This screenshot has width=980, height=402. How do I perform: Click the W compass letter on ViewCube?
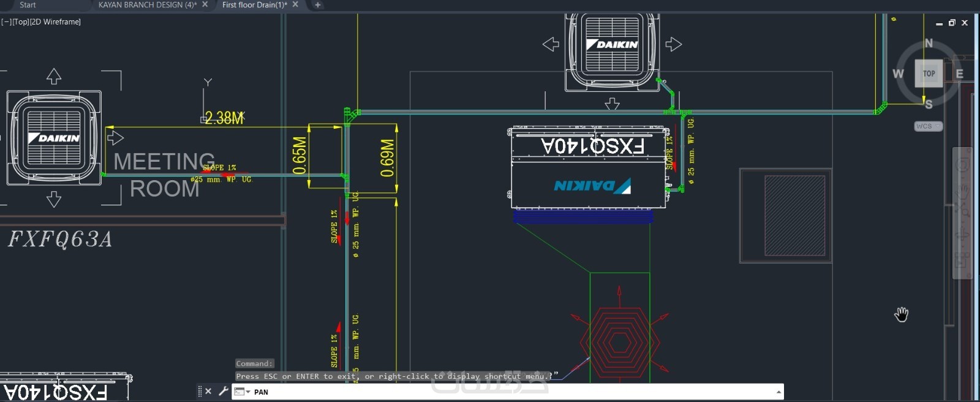898,74
